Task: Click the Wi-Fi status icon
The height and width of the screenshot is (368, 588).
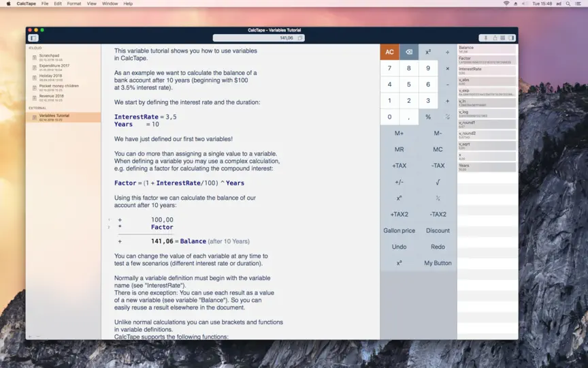Action: (x=506, y=3)
